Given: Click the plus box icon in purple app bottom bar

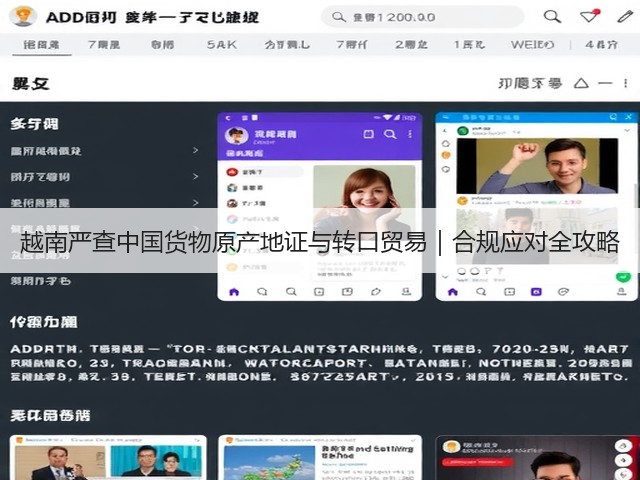Looking at the screenshot, I should (319, 292).
